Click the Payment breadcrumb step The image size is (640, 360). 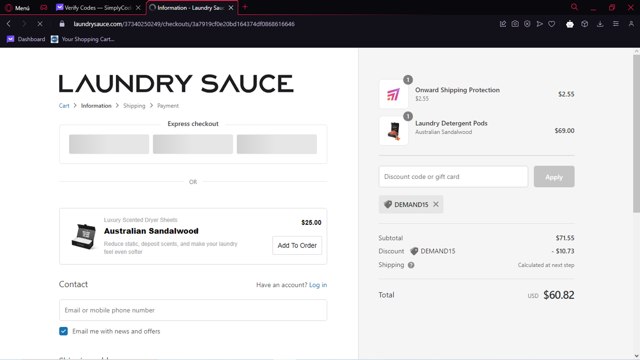(x=168, y=106)
